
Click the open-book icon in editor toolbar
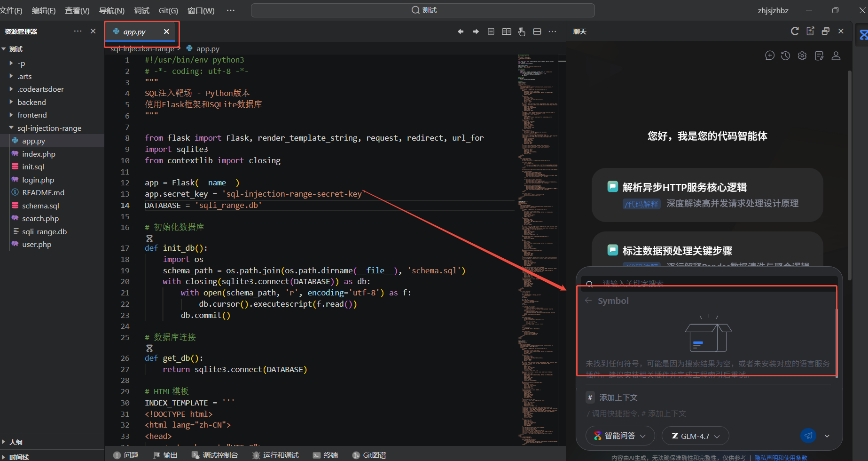507,32
